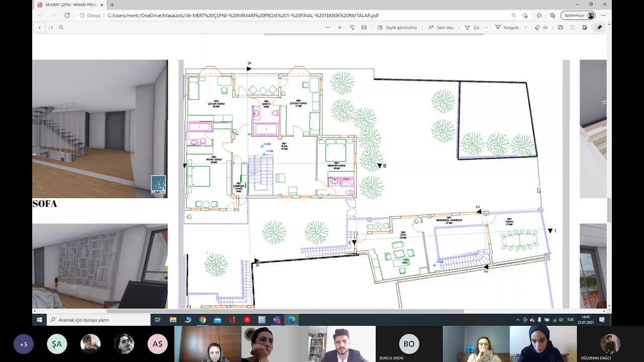This screenshot has width=644, height=362.
Task: Open File Explorer from taskbar
Action: point(173,320)
